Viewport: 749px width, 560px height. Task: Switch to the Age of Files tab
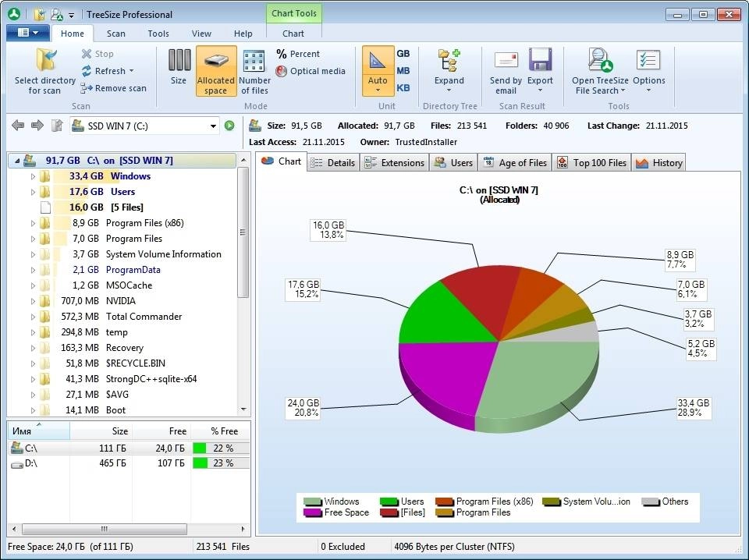point(515,163)
